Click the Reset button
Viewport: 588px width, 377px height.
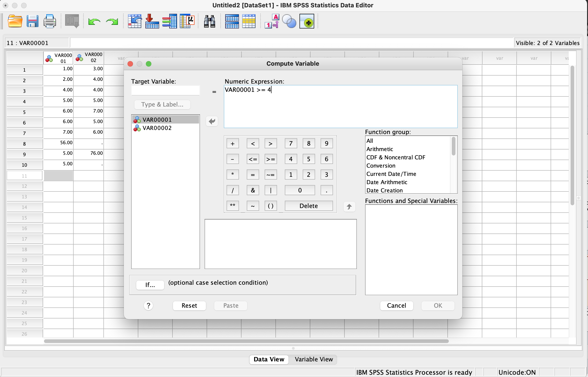(189, 306)
